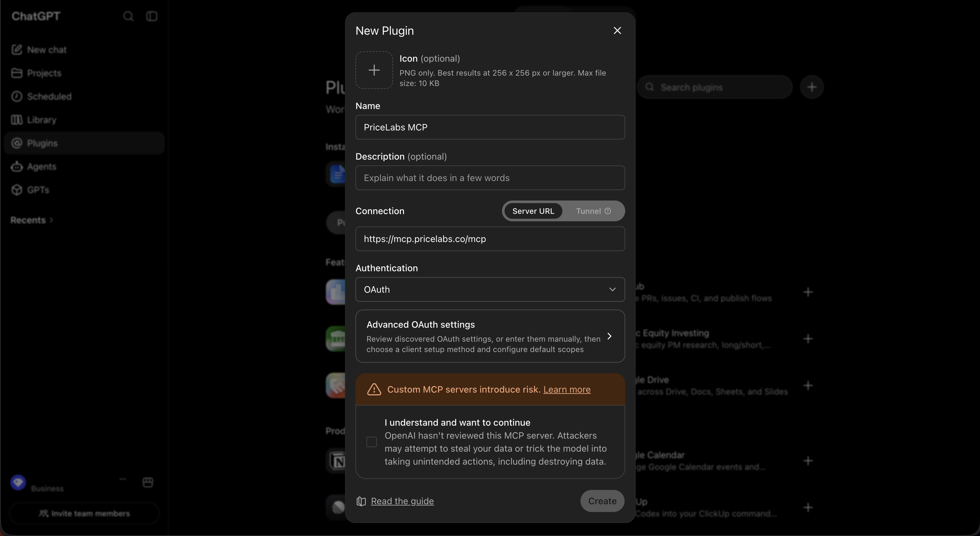This screenshot has height=536, width=980.
Task: Select the Server URL connection option
Action: point(533,211)
